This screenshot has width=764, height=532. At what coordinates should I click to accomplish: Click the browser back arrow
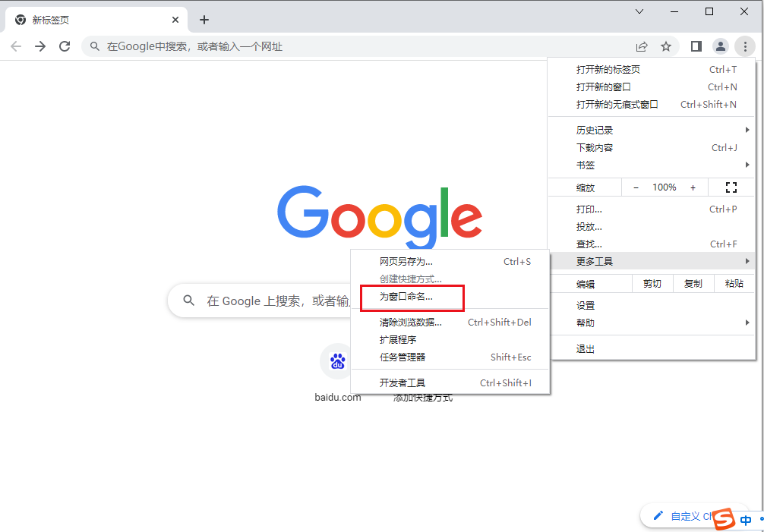tap(16, 46)
